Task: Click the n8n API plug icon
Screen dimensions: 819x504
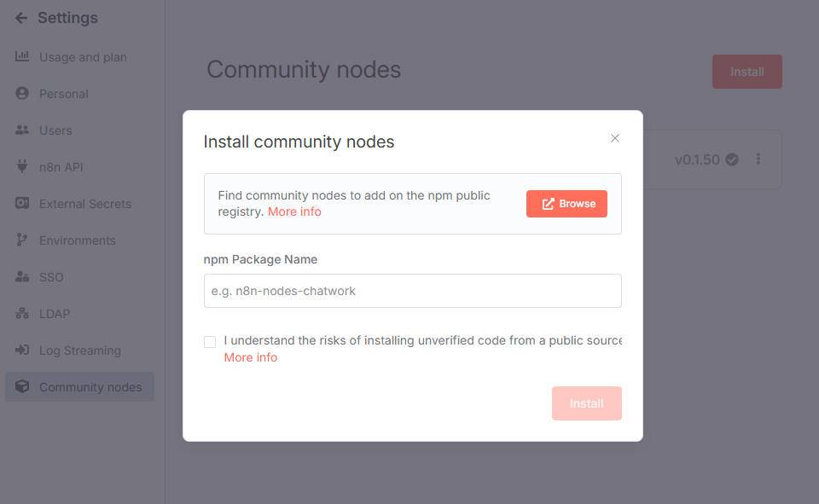Action: 22,166
